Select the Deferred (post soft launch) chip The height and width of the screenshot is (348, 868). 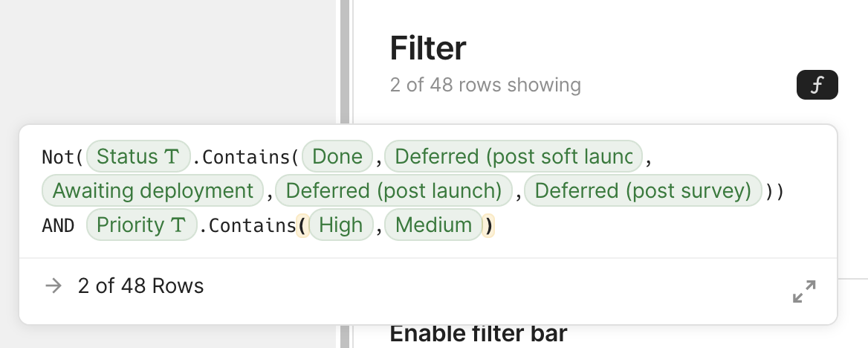(513, 157)
